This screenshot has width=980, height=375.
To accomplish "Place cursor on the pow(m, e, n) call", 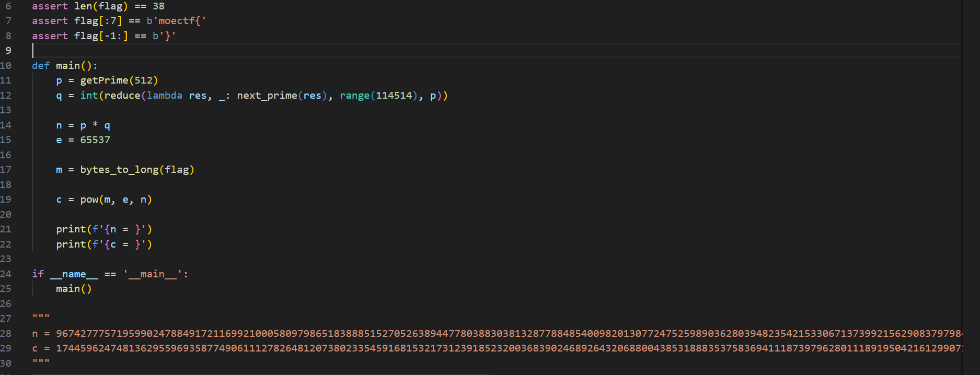I will coord(116,200).
